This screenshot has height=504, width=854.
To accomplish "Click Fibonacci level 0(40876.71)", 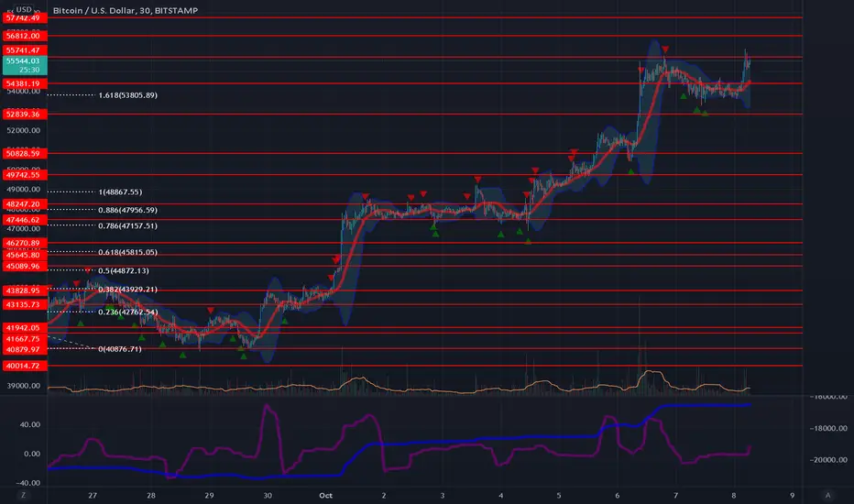I will 120,349.
